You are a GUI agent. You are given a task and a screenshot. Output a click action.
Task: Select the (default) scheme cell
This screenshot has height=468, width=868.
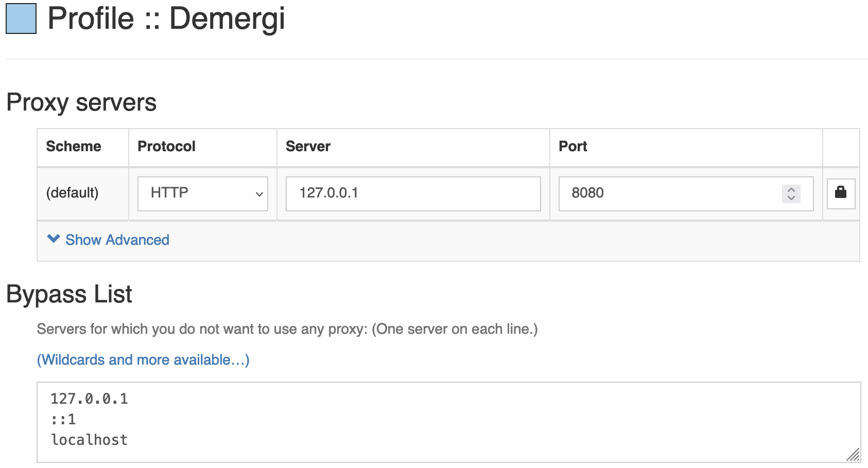tap(73, 193)
